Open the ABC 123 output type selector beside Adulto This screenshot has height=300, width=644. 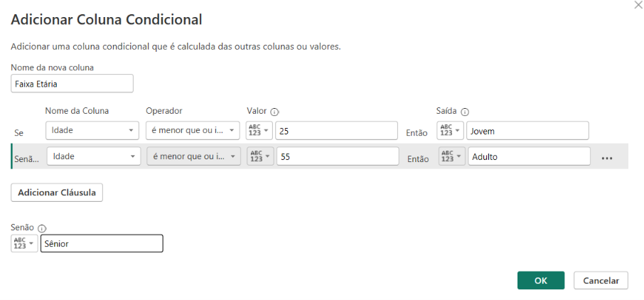pyautogui.click(x=452, y=156)
